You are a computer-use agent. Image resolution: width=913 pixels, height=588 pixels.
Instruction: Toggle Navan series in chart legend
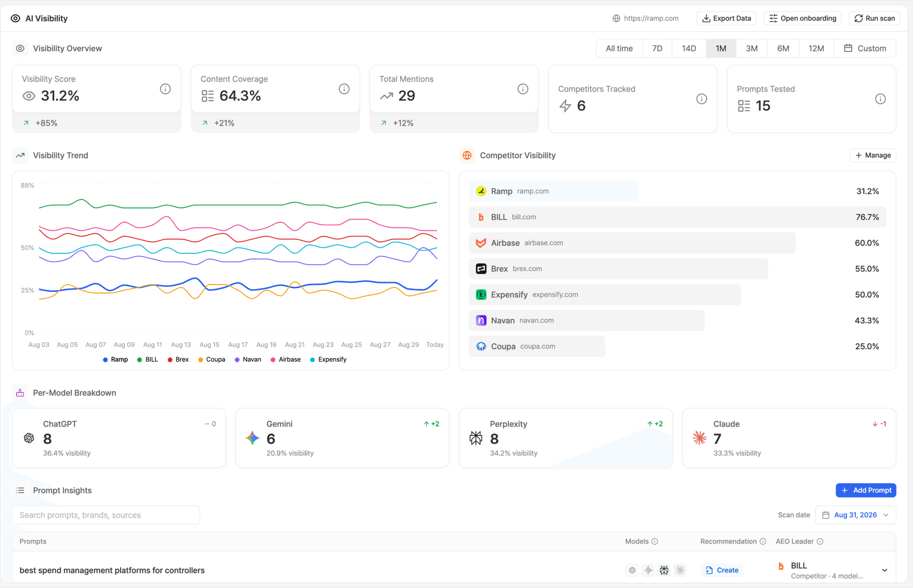pos(248,360)
